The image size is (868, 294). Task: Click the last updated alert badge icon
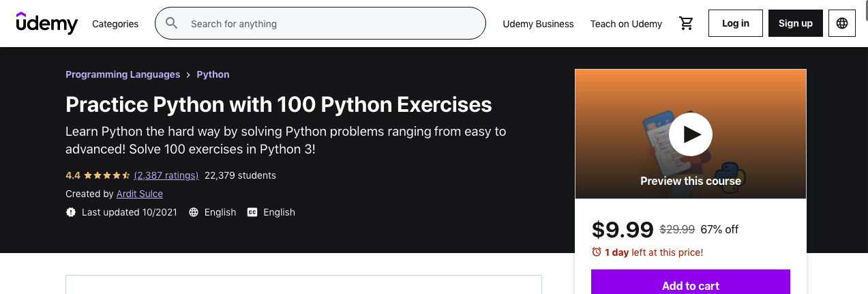click(71, 212)
